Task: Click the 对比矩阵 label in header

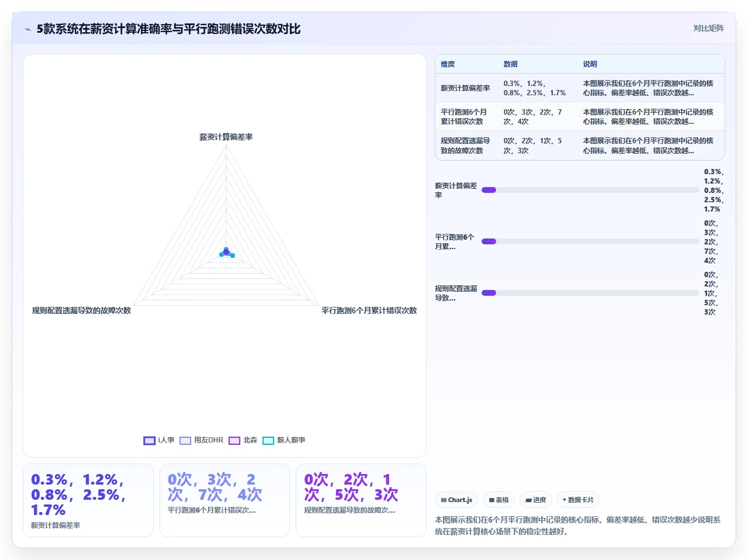Action: pyautogui.click(x=708, y=29)
